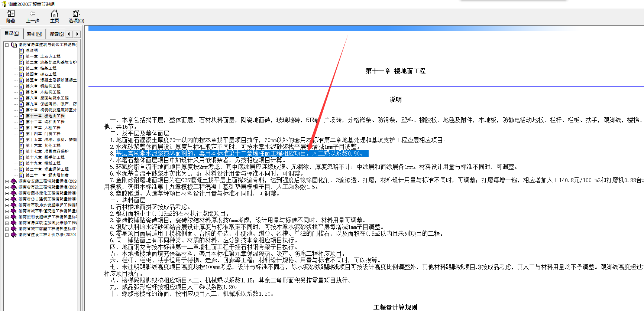Click the page icon beside 第二十一章 超高增加费
This screenshot has width=644, height=311.
pos(22,175)
